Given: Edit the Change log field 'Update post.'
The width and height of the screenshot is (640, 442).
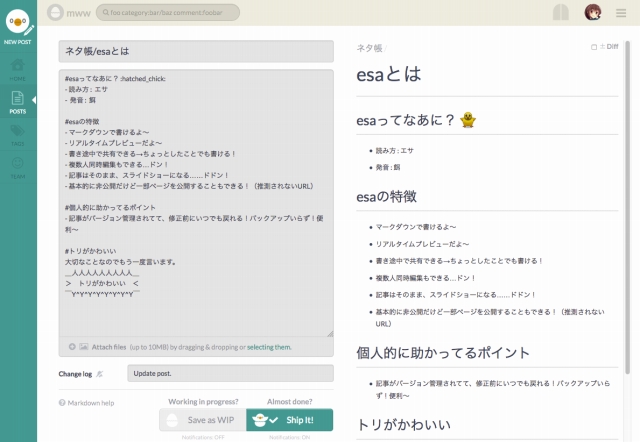Looking at the screenshot, I should [x=230, y=373].
